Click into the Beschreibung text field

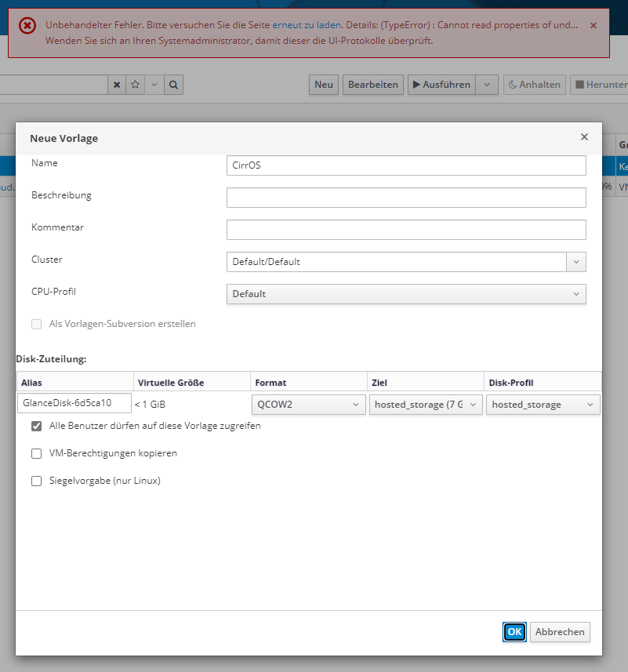pyautogui.click(x=406, y=198)
